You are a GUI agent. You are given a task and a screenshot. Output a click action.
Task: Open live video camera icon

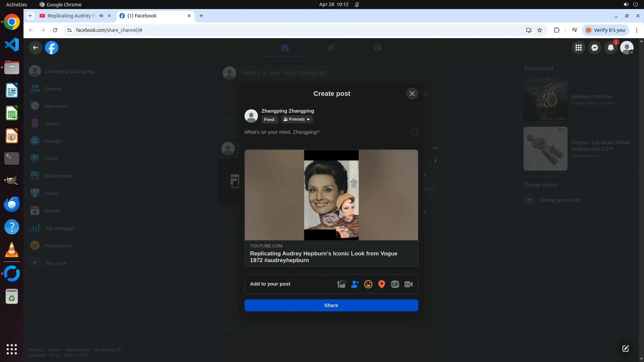coord(408,284)
